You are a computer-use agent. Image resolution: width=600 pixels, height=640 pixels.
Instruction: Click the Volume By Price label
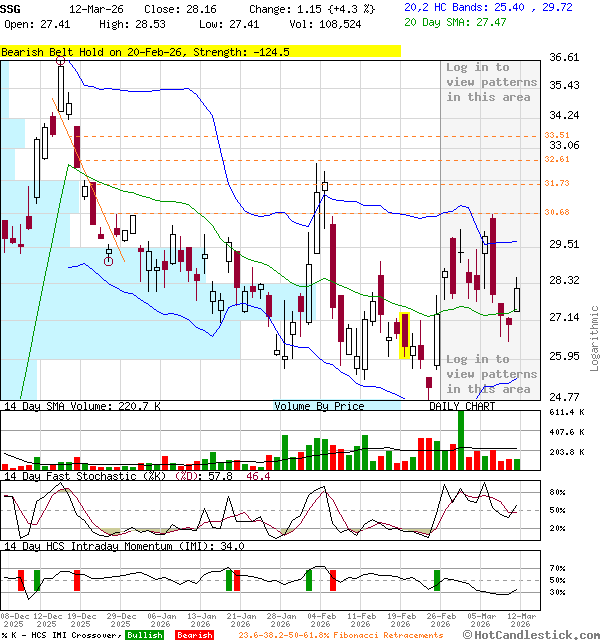pyautogui.click(x=319, y=406)
